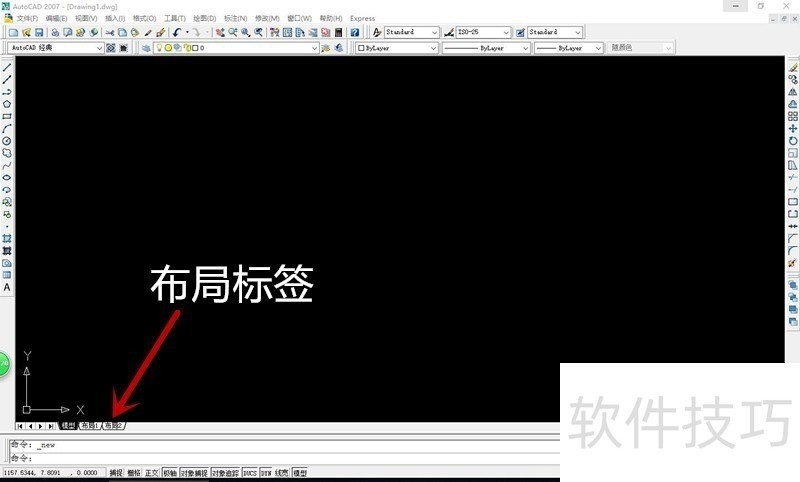
Task: Select the Ellipse draw tool
Action: (x=7, y=177)
